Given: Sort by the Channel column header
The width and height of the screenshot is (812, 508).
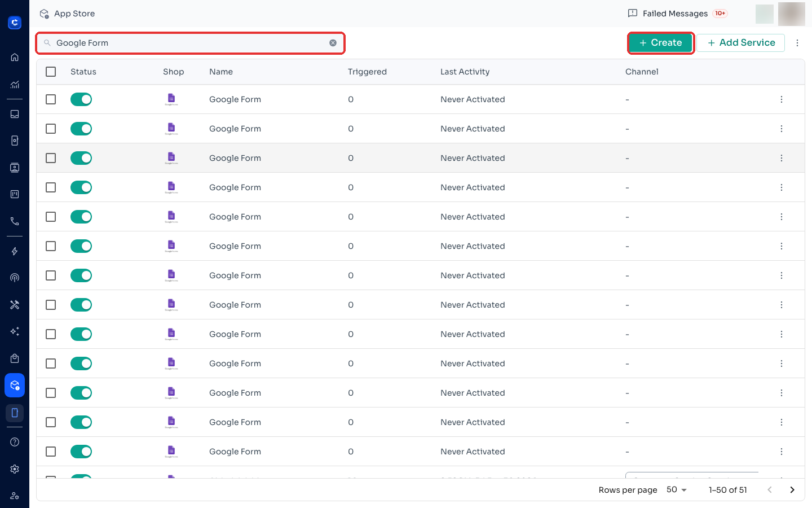Looking at the screenshot, I should click(642, 72).
